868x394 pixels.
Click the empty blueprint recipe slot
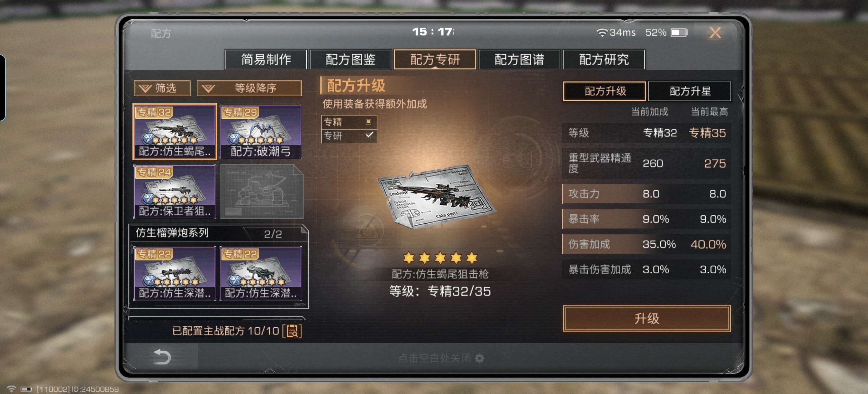[x=261, y=192]
